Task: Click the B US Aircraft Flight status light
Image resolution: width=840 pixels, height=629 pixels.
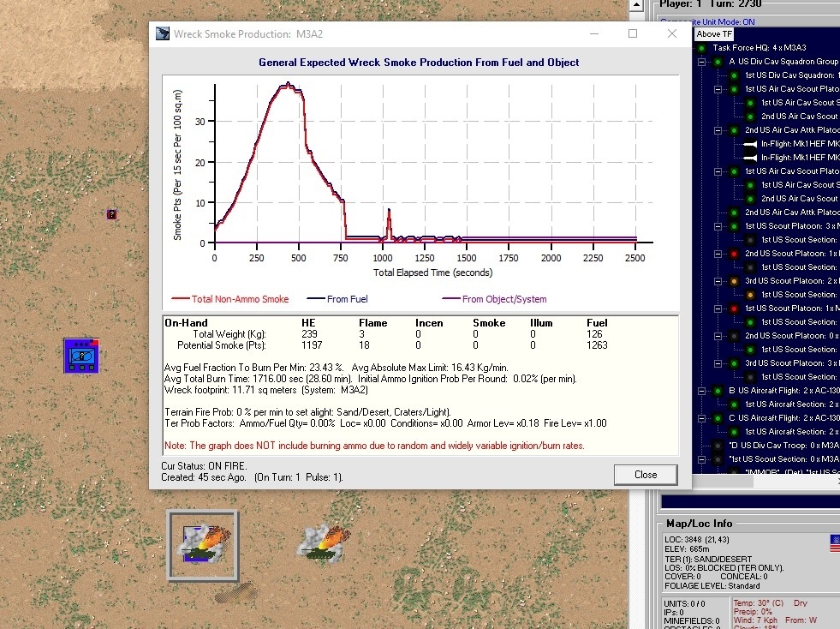Action: (718, 391)
